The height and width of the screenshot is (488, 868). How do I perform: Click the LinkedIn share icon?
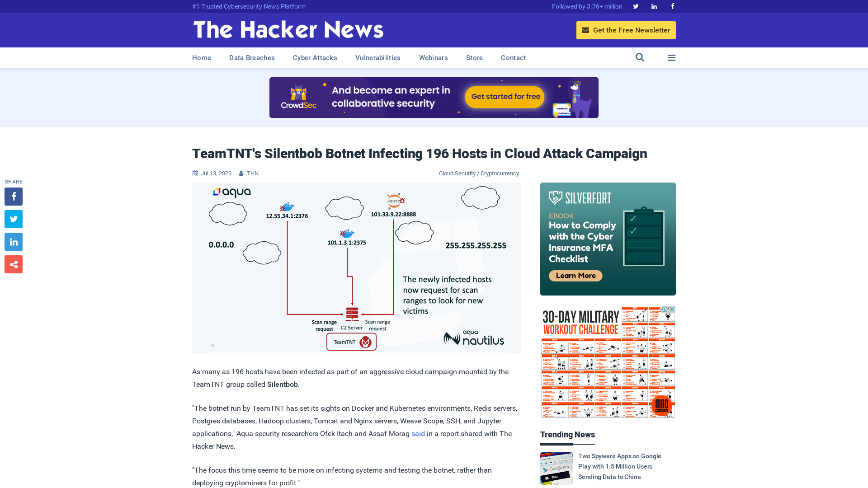point(13,241)
